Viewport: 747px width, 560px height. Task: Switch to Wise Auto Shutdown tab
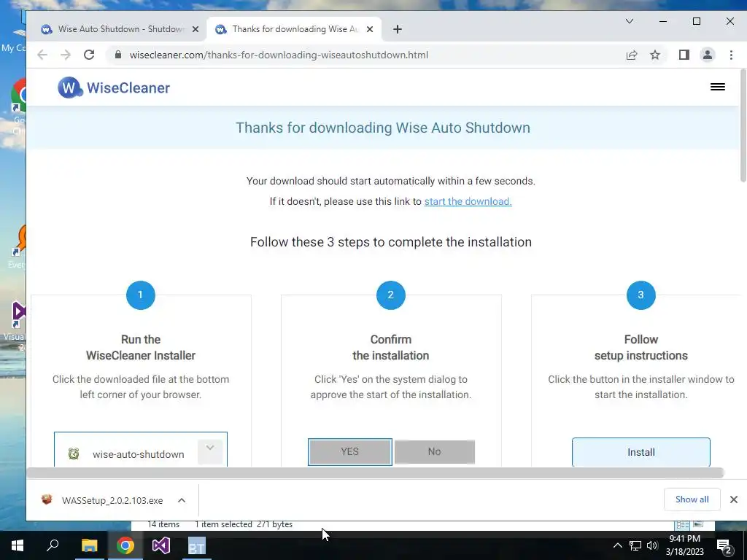[x=119, y=29]
